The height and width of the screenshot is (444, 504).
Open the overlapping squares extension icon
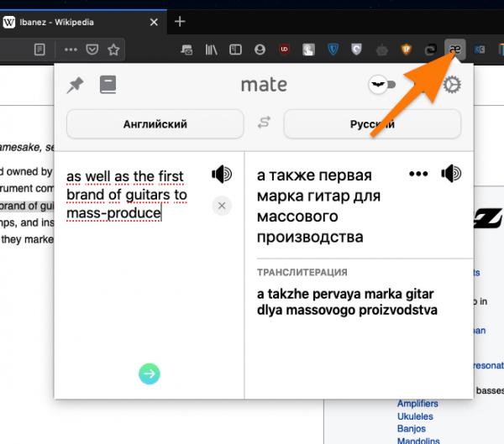pyautogui.click(x=431, y=50)
